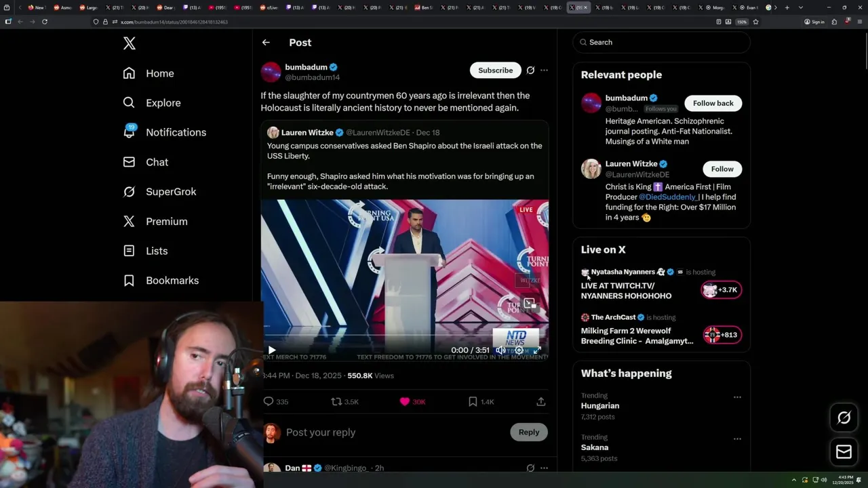The width and height of the screenshot is (868, 488).
Task: Open Lists in the sidebar
Action: click(x=145, y=251)
